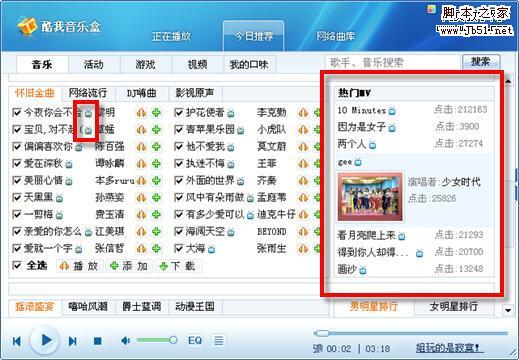The width and height of the screenshot is (519, 360).
Task: Click MV icon next to 大海
Action: point(212,249)
